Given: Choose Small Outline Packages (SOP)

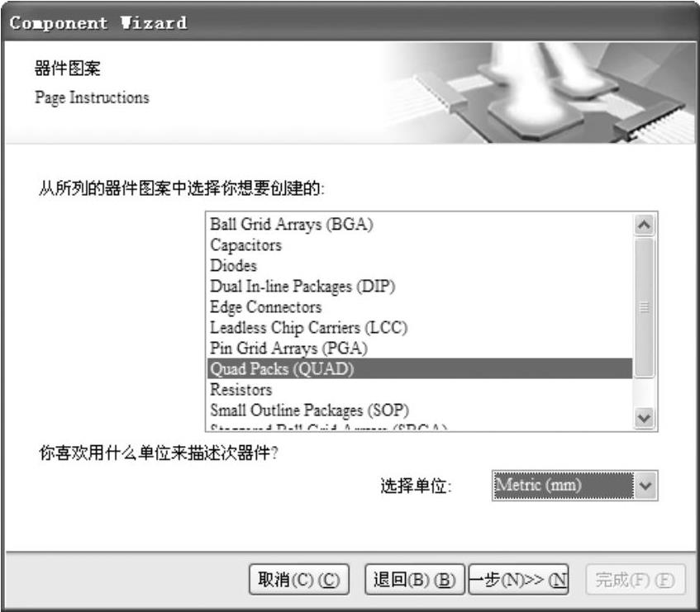Looking at the screenshot, I should (420, 410).
